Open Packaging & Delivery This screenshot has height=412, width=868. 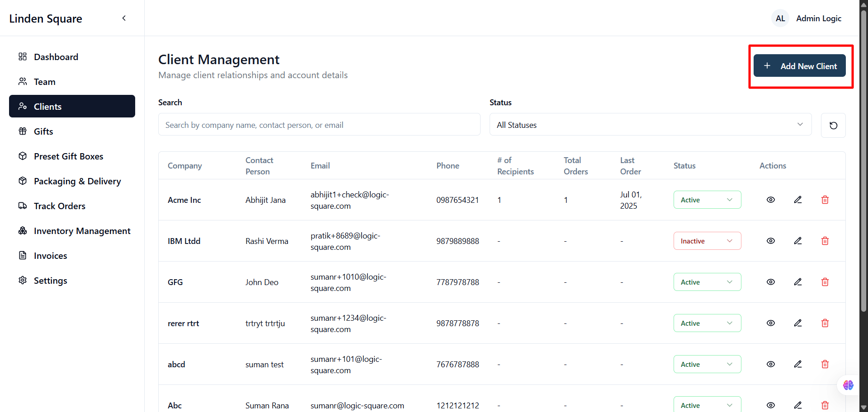point(72,181)
